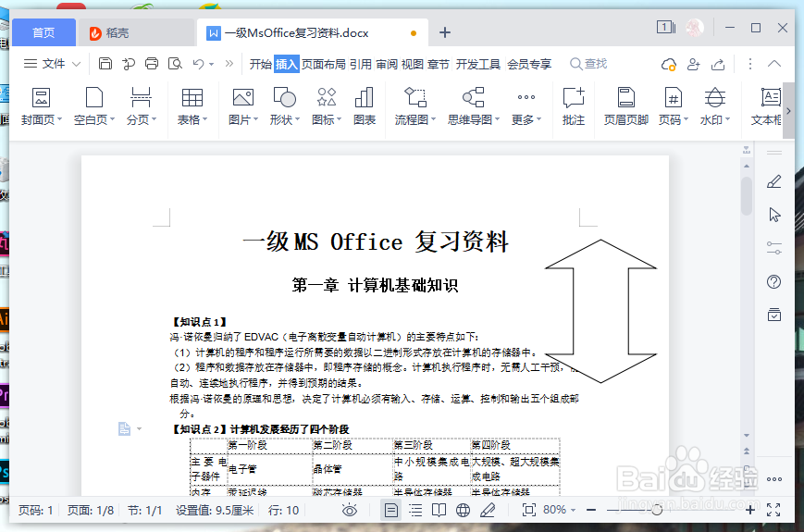Zoom in with the plus button

click(750, 510)
